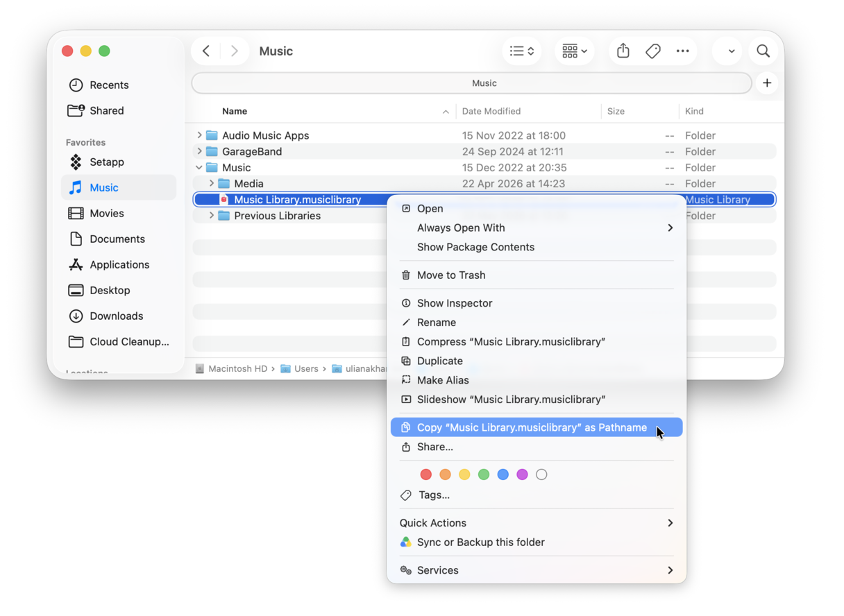Sort by the Size column header
This screenshot has height=616, width=844.
[x=616, y=111]
